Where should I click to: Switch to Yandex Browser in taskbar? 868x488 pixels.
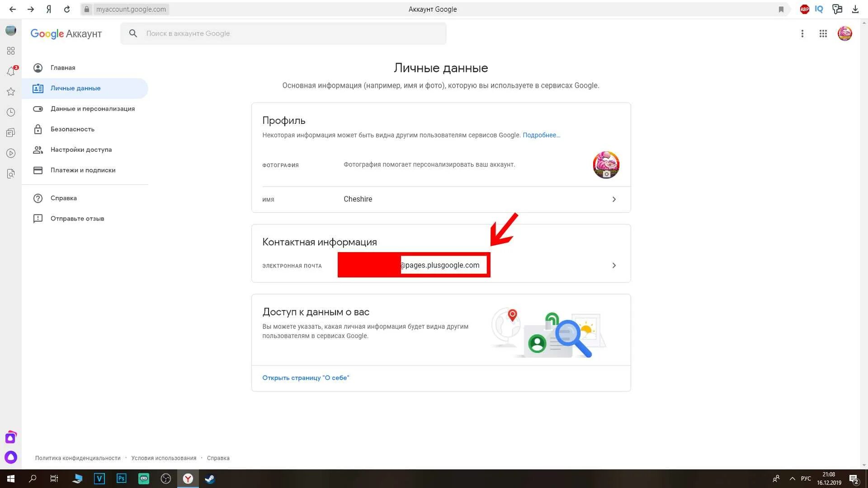(x=188, y=479)
